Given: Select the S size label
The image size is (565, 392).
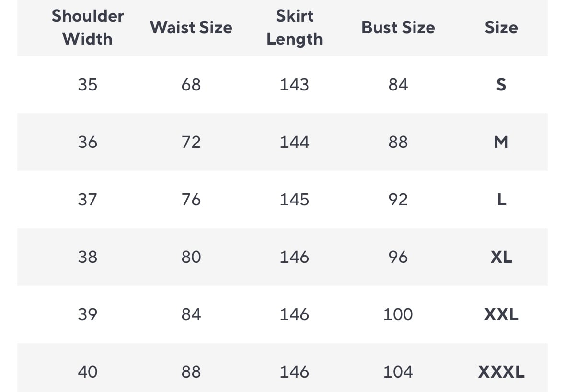Looking at the screenshot, I should 501,85.
